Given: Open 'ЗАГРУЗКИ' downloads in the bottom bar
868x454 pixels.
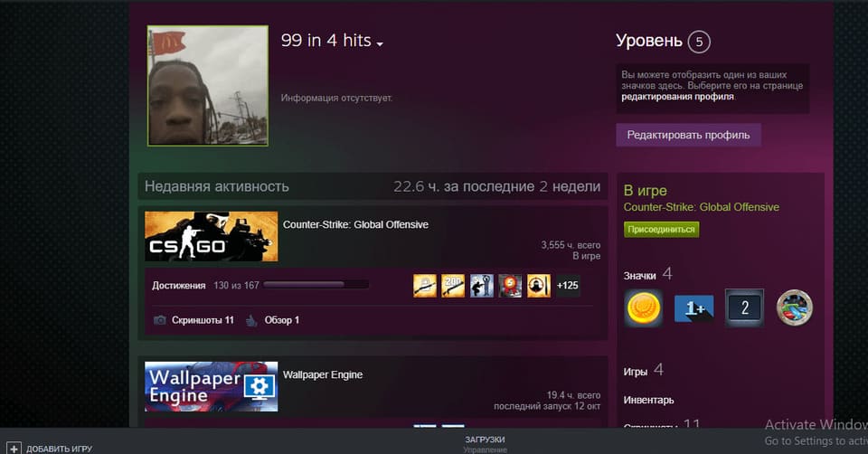Looking at the screenshot, I should 485,440.
